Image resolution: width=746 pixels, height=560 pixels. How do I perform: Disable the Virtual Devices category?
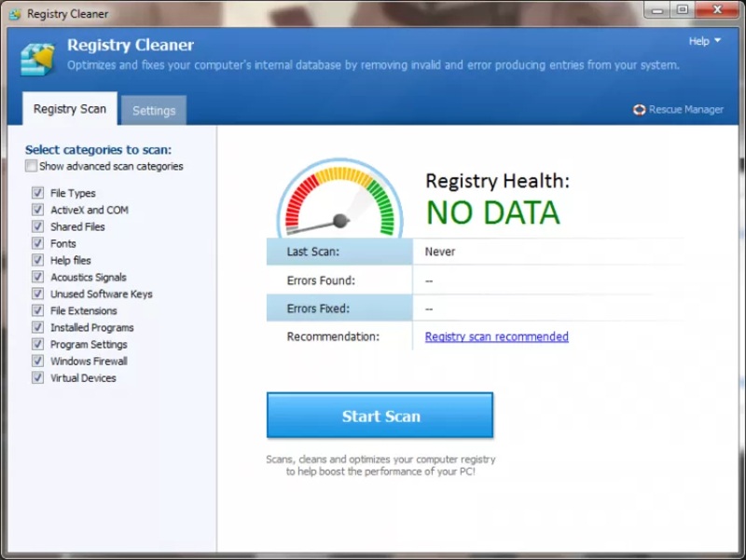tap(38, 377)
